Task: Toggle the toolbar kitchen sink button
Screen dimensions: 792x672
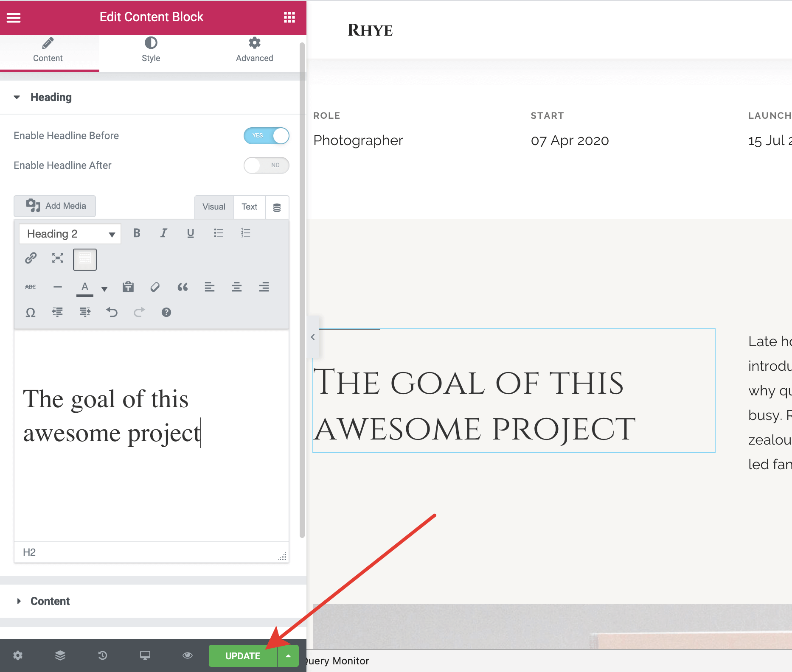Action: tap(85, 259)
